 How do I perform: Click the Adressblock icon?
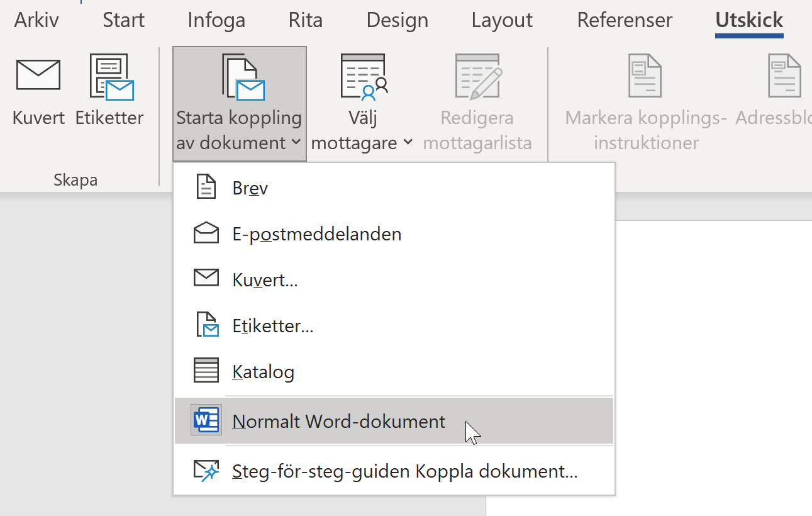(784, 76)
